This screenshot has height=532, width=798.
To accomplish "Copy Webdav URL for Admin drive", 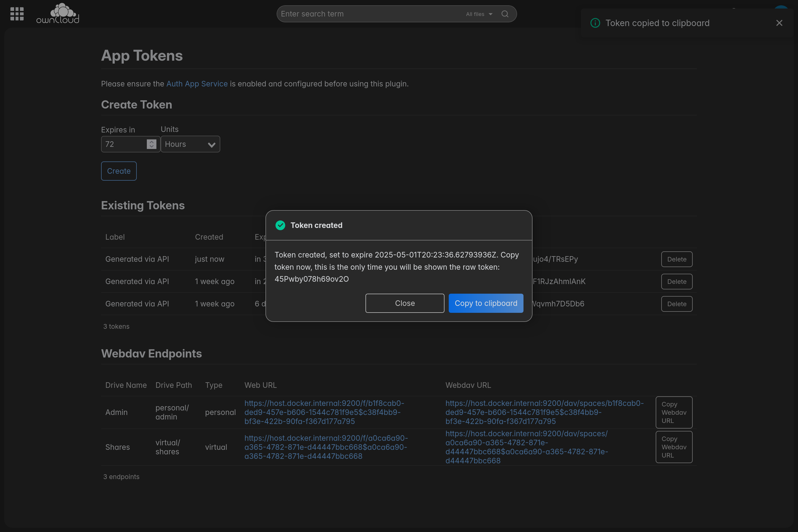I will [674, 413].
